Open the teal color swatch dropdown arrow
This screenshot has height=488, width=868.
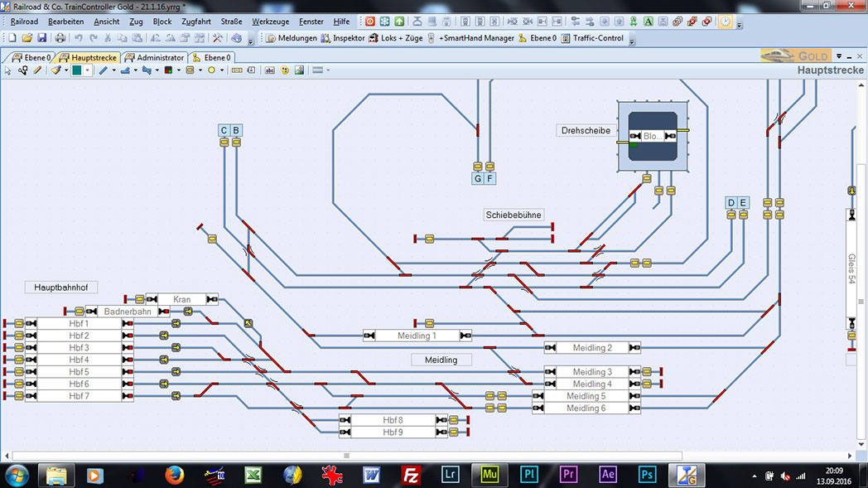coord(88,71)
